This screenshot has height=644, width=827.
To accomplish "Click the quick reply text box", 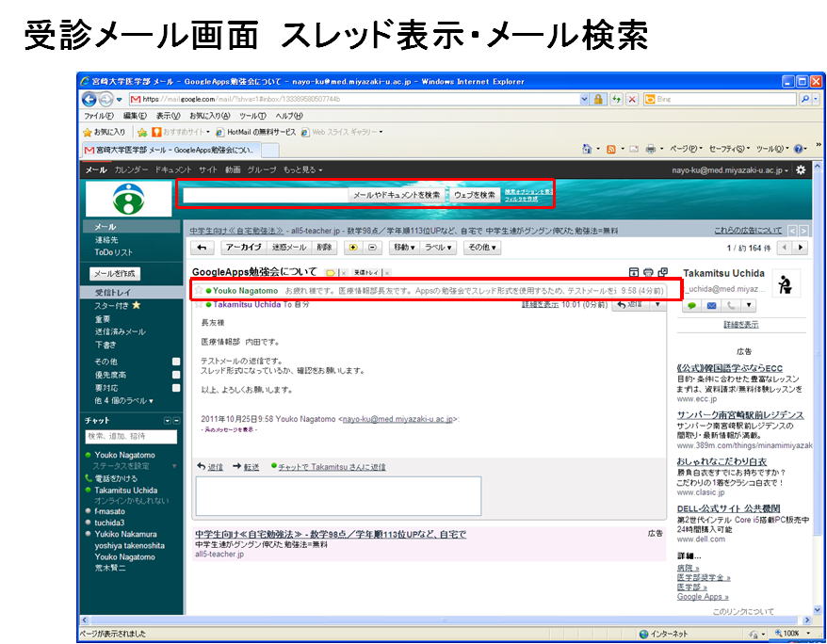I will click(338, 495).
